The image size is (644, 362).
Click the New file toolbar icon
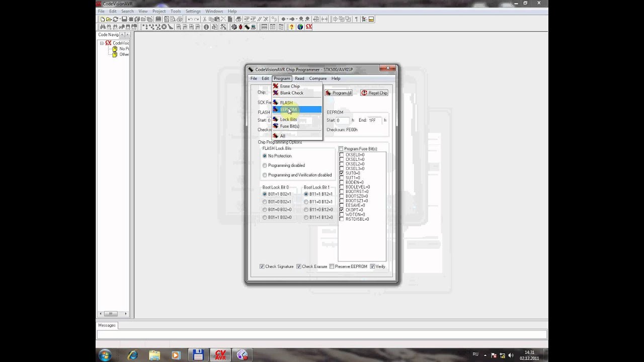102,19
